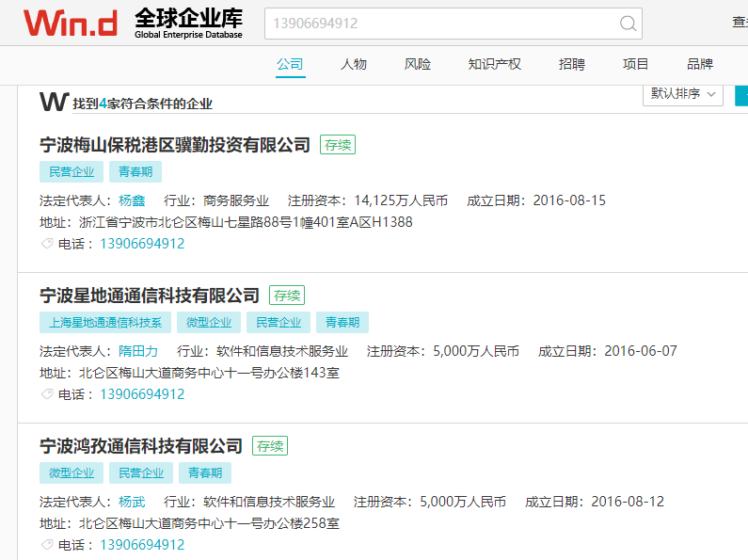Click legal representative 隋田力
This screenshot has height=560, width=748.
[138, 351]
